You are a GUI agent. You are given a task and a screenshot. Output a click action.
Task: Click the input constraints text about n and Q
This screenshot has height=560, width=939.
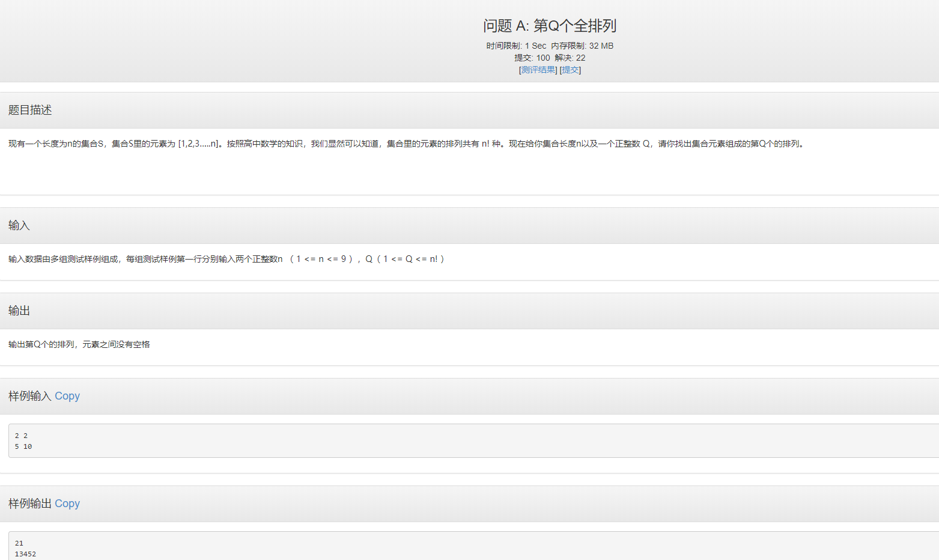pyautogui.click(x=225, y=259)
